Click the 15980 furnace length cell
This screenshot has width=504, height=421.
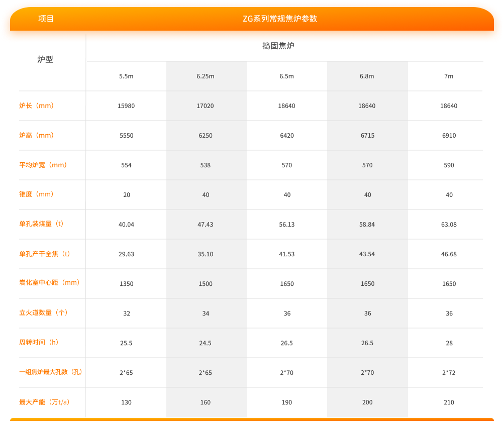point(126,106)
